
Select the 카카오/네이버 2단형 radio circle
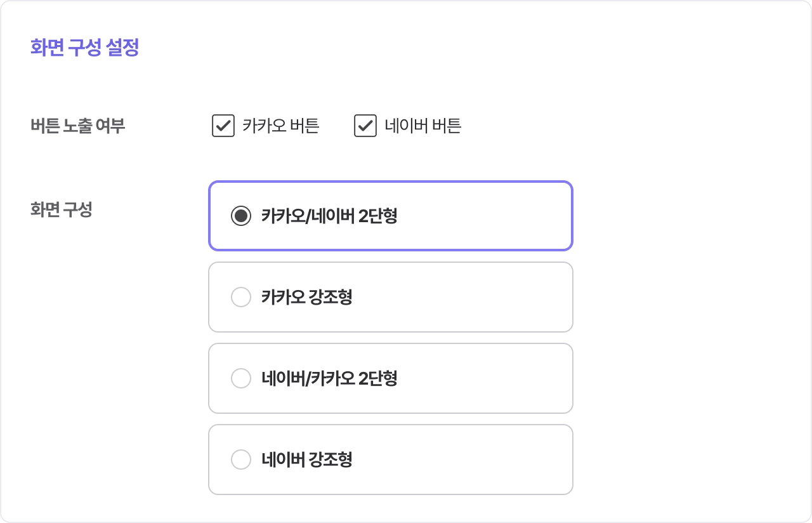[241, 216]
